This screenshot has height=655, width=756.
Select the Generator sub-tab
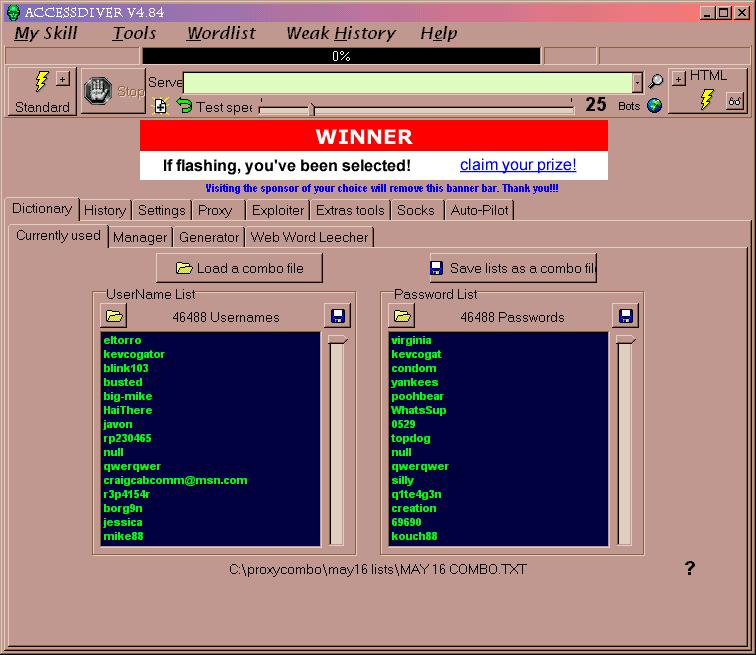(209, 238)
